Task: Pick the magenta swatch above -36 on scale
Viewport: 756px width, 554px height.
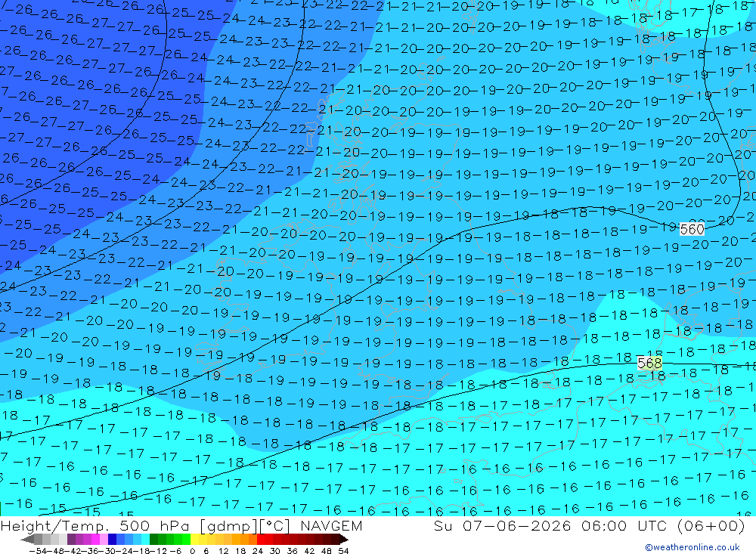Action: (95, 540)
